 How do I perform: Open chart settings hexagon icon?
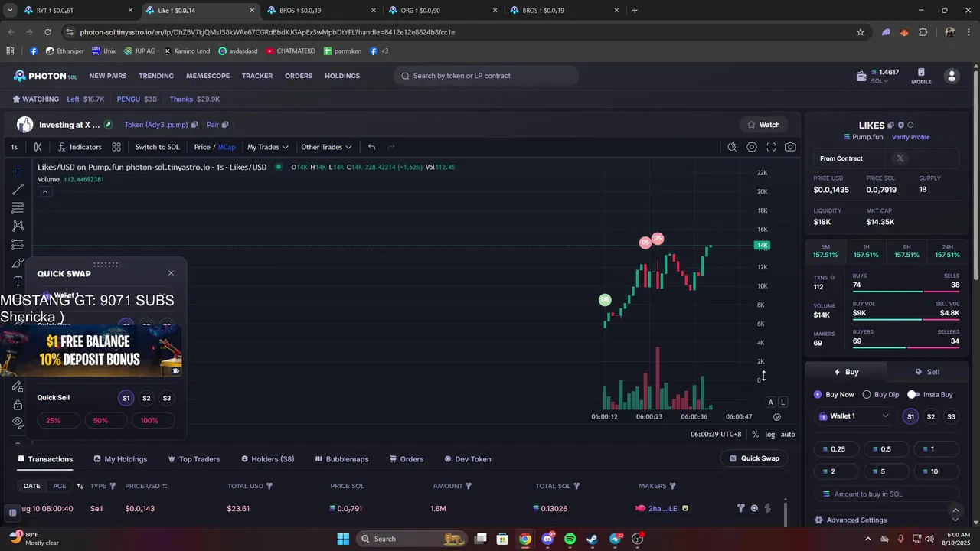pos(752,147)
